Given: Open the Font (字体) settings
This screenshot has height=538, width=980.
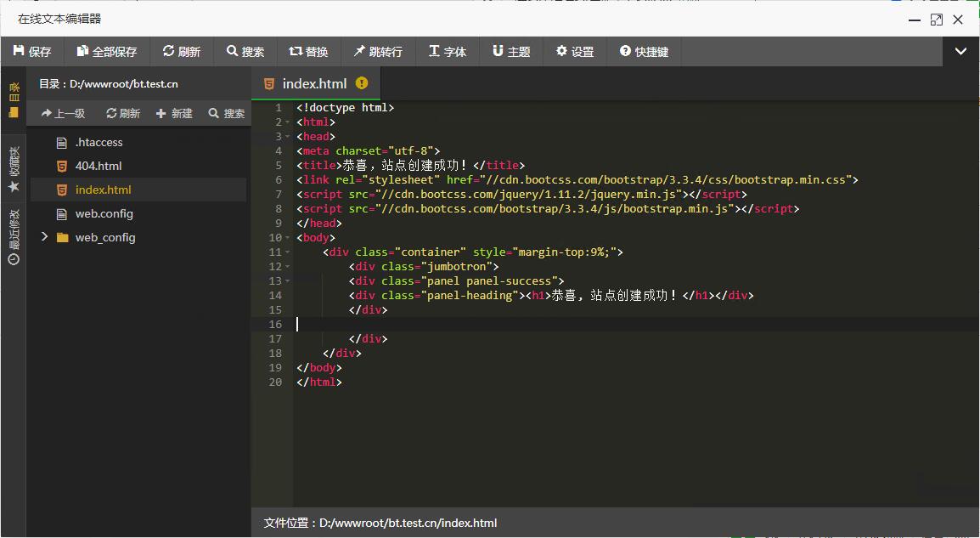Looking at the screenshot, I should (448, 52).
